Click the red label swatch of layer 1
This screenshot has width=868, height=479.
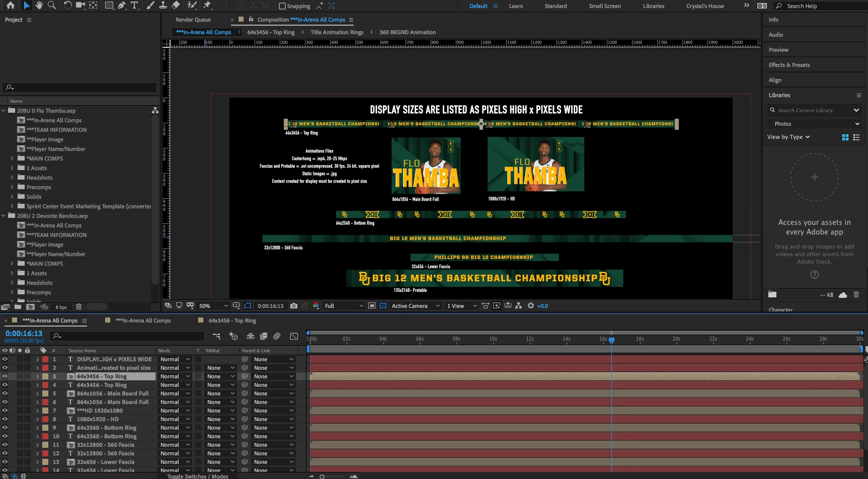click(x=45, y=359)
